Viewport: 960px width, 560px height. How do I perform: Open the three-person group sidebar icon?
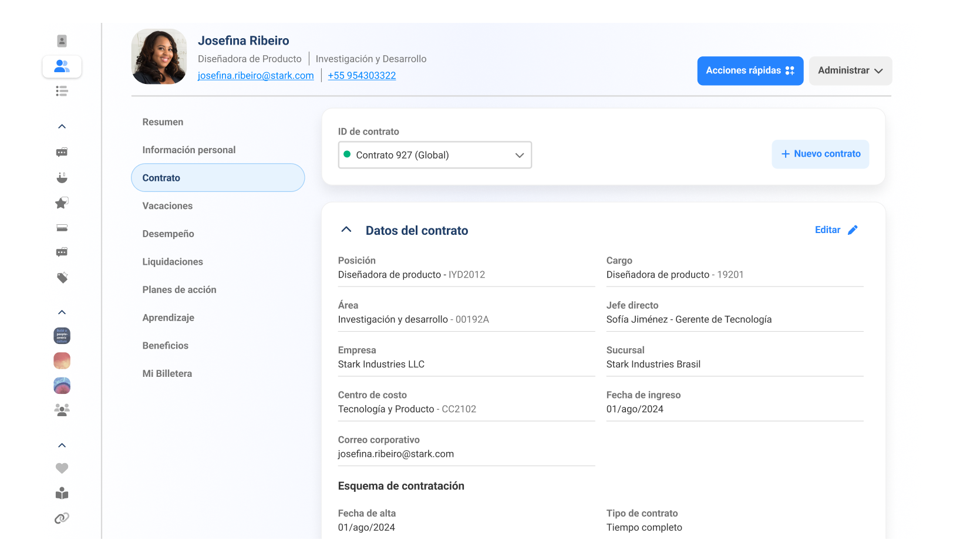pos(62,410)
